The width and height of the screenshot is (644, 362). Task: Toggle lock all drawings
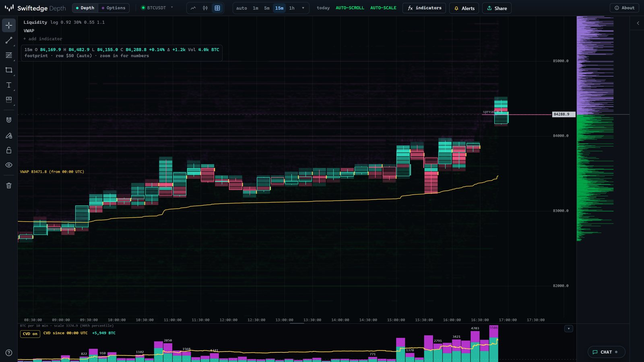pos(9,150)
